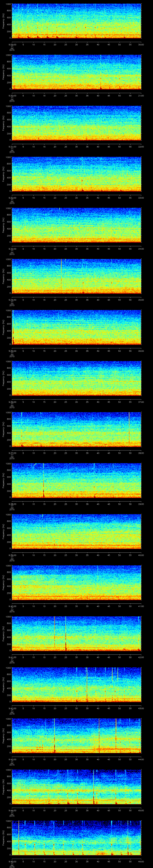Screen dimensions: 153x868
Task: Click the "46:00" end time label
Action: [141, 861]
